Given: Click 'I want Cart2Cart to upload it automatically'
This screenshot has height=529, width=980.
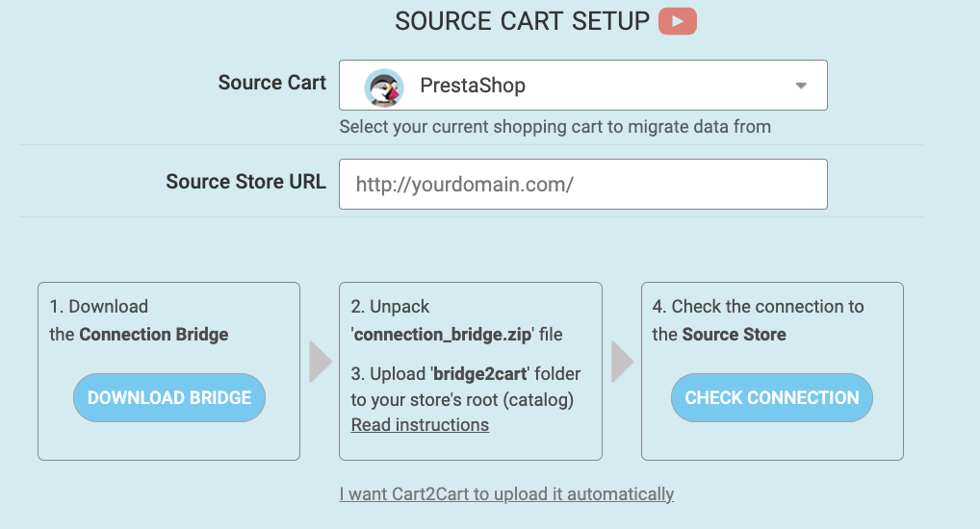Looking at the screenshot, I should tap(507, 494).
